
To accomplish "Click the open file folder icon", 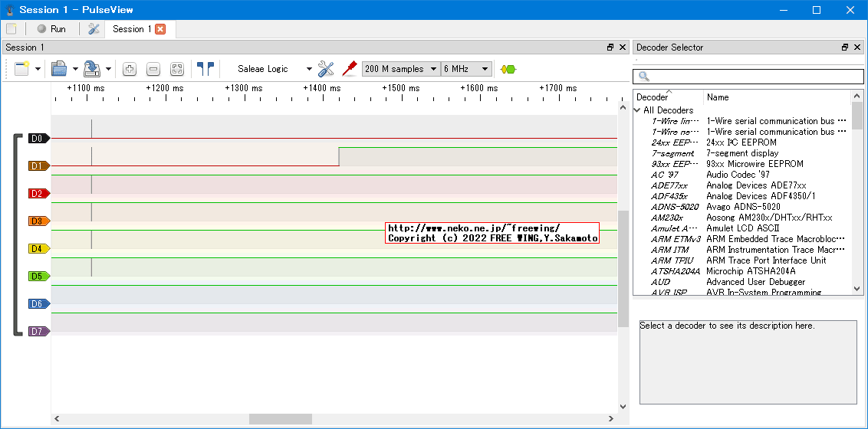I will coord(59,69).
